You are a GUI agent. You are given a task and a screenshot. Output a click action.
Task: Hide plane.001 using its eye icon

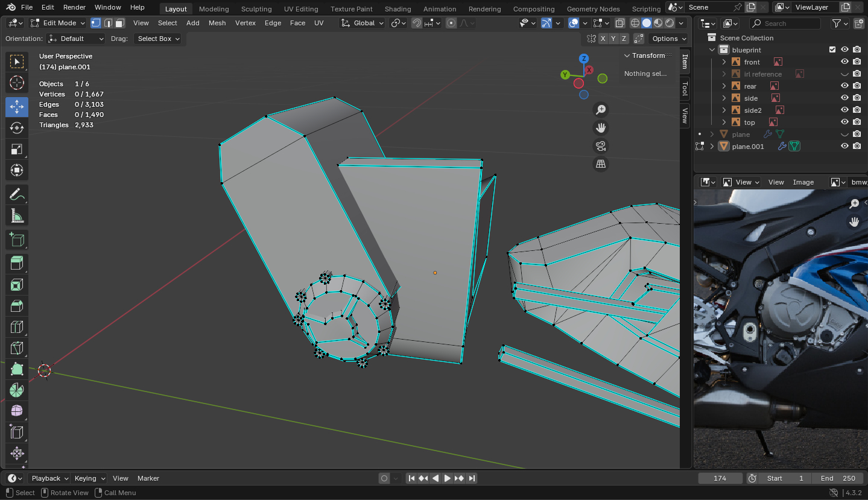click(x=844, y=147)
